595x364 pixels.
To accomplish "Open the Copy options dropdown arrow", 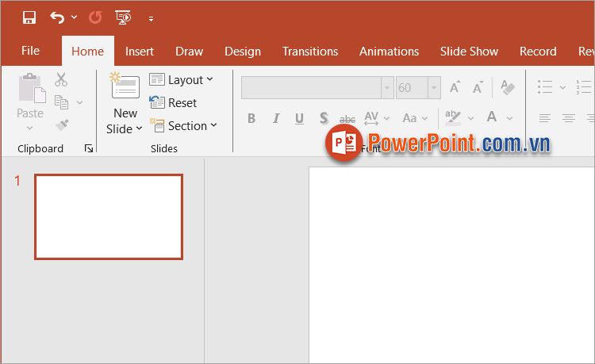I will (x=79, y=102).
